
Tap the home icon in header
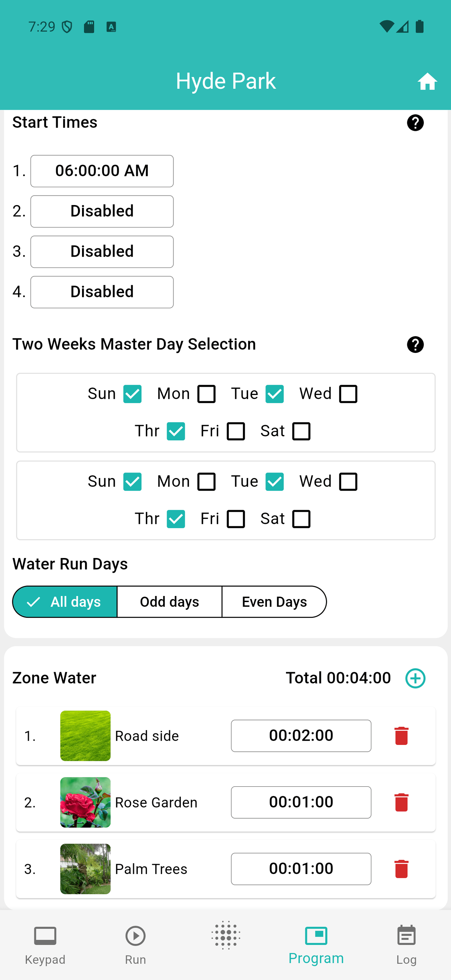(x=427, y=81)
